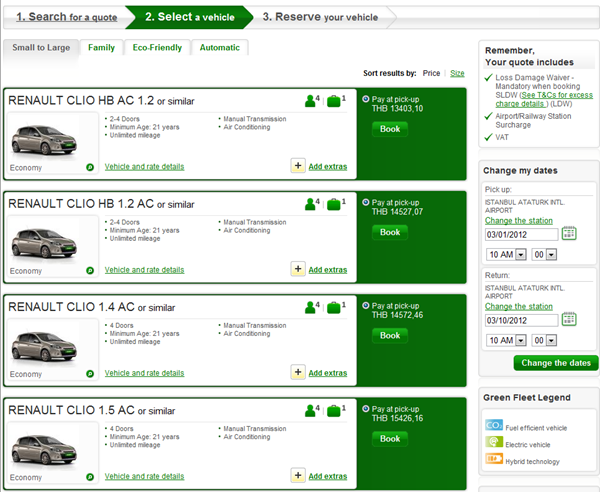This screenshot has height=492, width=600.
Task: Select Pay at pick-up THB 14527,07
Action: click(366, 202)
